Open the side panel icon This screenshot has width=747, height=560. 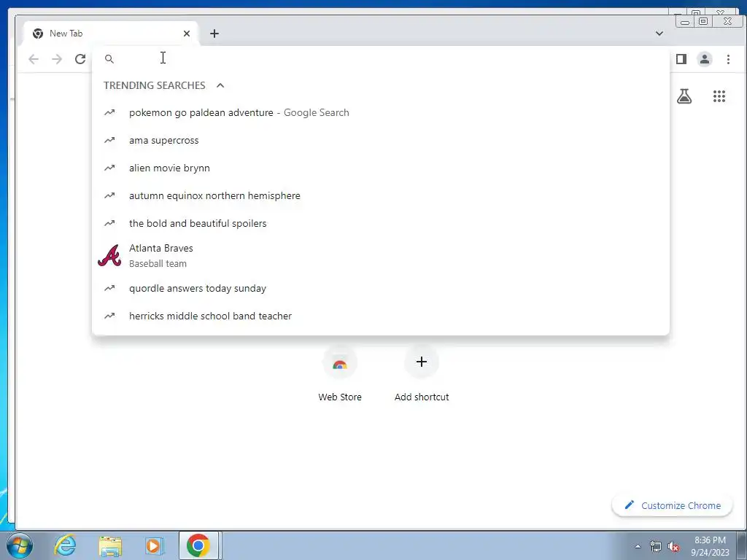point(681,59)
